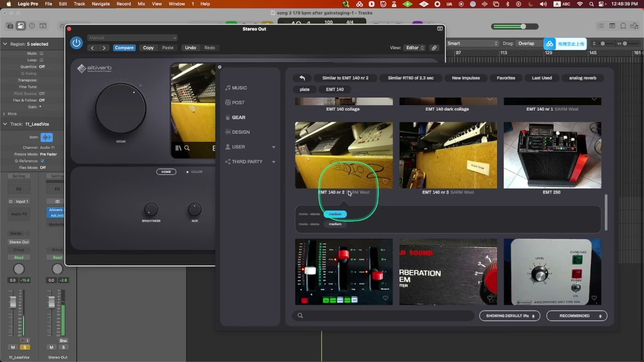Open the Mix menu in menu bar
The image size is (644, 362).
[141, 4]
